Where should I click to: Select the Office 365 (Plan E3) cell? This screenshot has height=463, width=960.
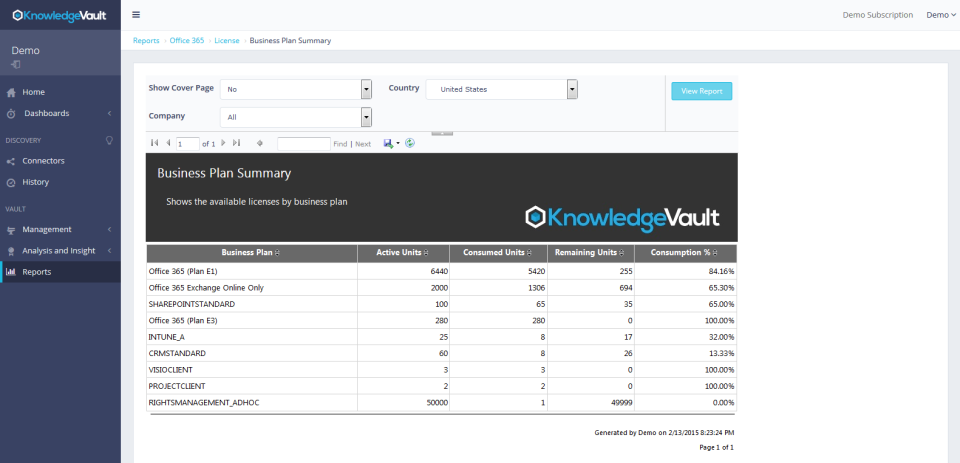click(183, 321)
